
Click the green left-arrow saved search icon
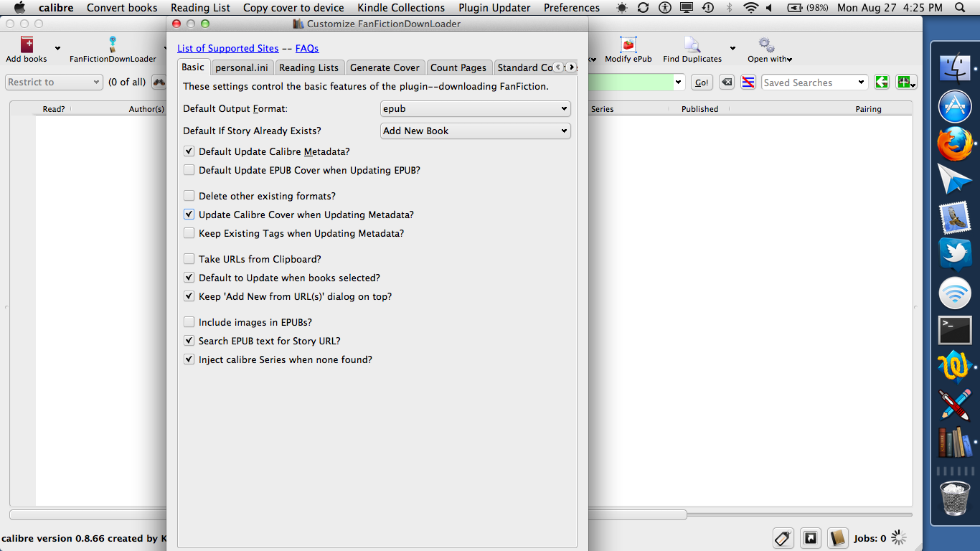point(882,83)
